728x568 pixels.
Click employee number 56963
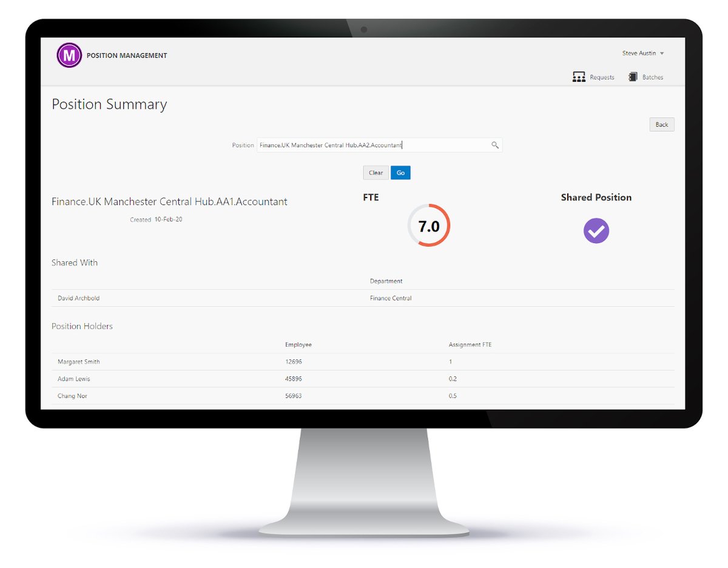pyautogui.click(x=294, y=396)
